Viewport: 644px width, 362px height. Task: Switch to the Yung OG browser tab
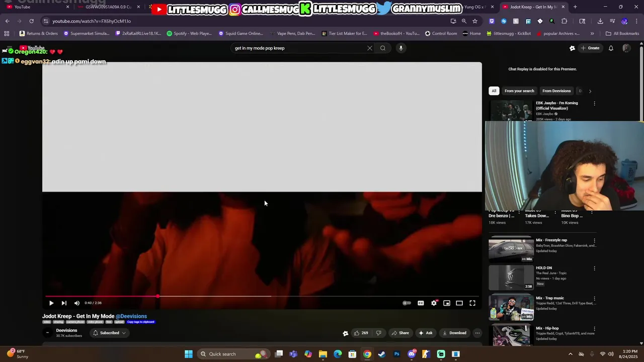[x=473, y=7]
